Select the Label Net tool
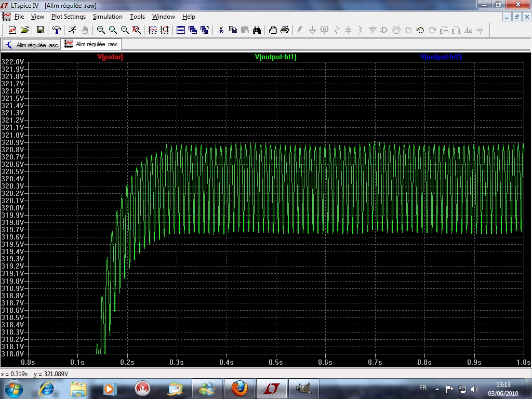Image resolution: width=532 pixels, height=399 pixels. (x=324, y=30)
